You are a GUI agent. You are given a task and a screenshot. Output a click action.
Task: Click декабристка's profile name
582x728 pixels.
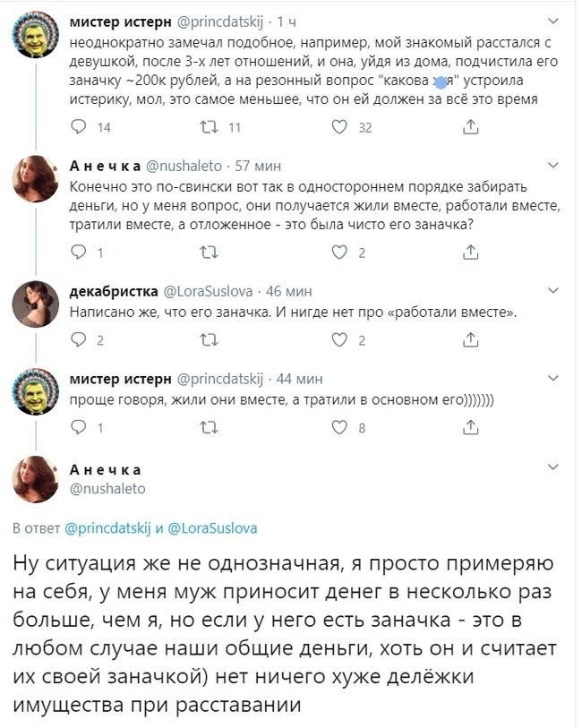point(111,291)
